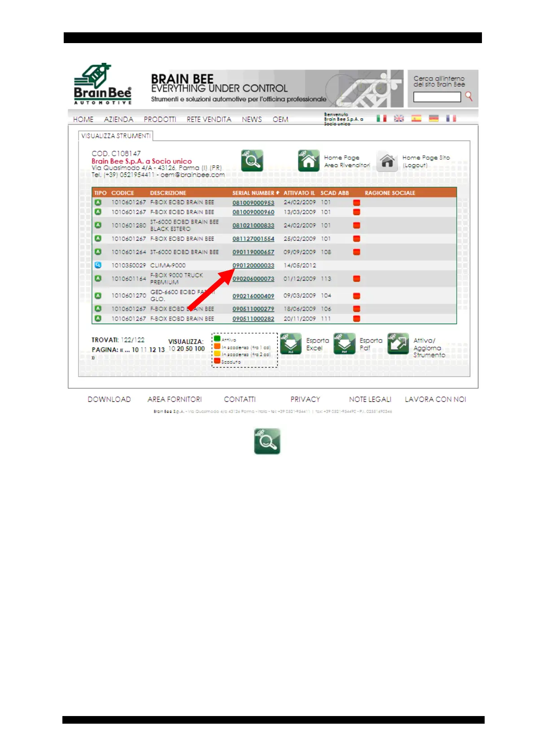Select the VISUALIZZA STRUMENTI tab
Screen dimensions: 534x756
pyautogui.click(x=116, y=136)
